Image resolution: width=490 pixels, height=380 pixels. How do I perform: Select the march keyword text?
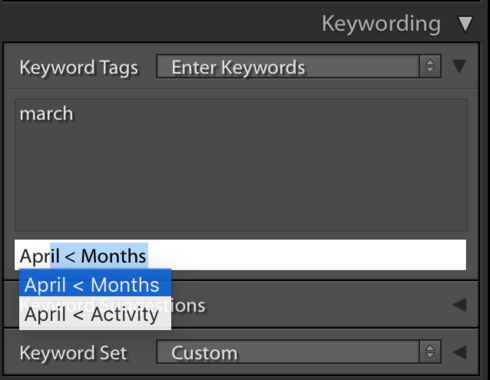(46, 114)
